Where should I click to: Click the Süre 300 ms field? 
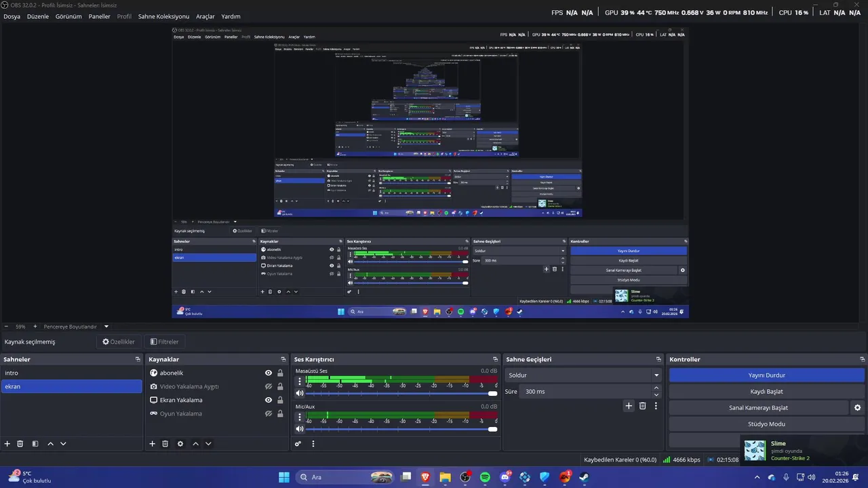coord(585,391)
